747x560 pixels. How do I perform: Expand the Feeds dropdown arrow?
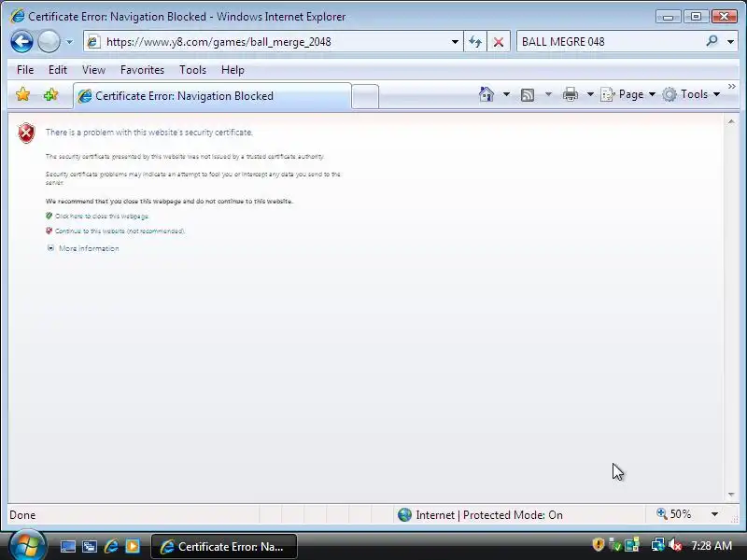point(548,94)
